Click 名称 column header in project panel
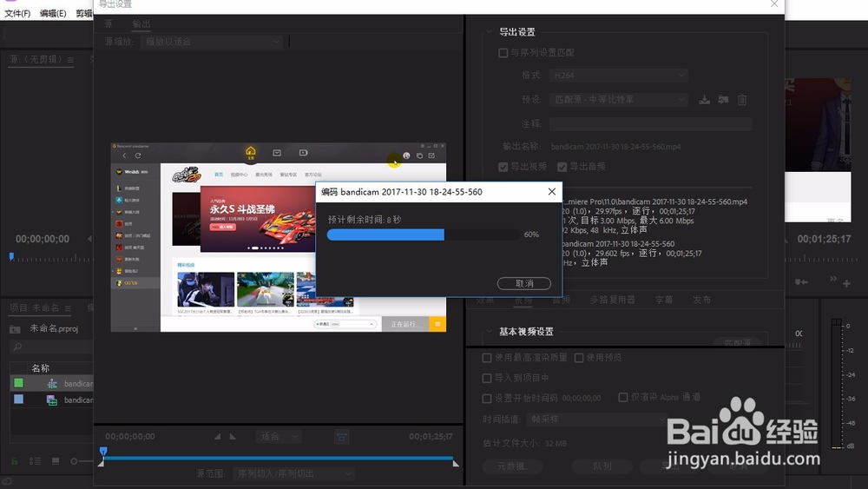868x489 pixels. pos(41,367)
